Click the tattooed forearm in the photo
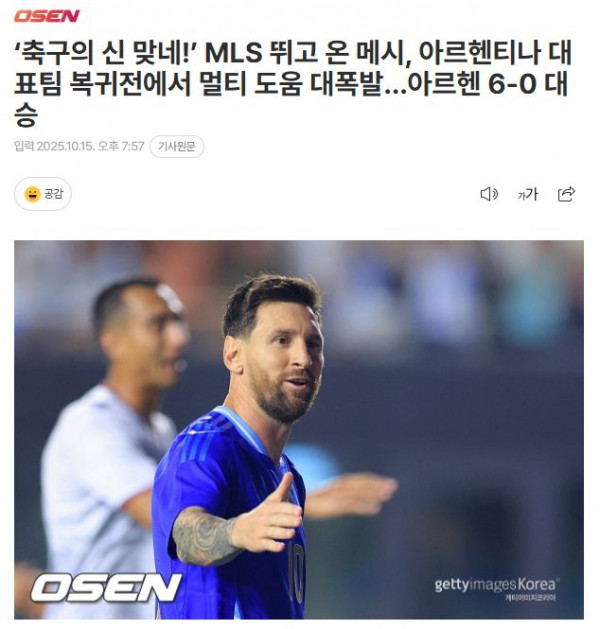This screenshot has width=600, height=629. 203,536
